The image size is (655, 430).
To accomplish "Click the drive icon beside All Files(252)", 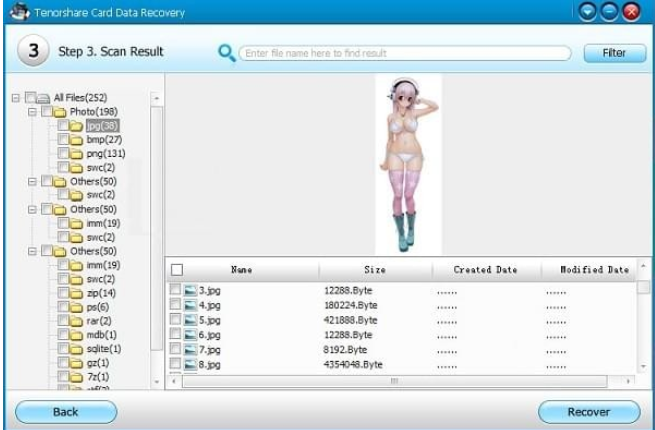I will 43,98.
